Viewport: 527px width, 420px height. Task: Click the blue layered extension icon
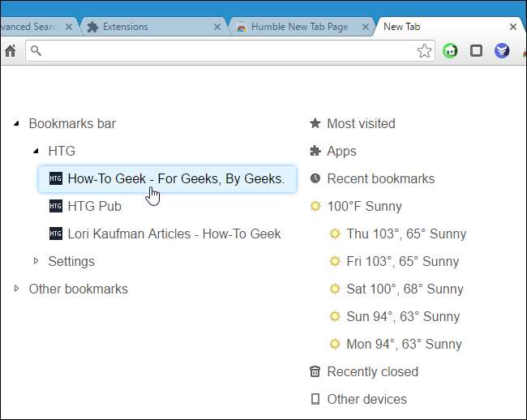[x=502, y=51]
